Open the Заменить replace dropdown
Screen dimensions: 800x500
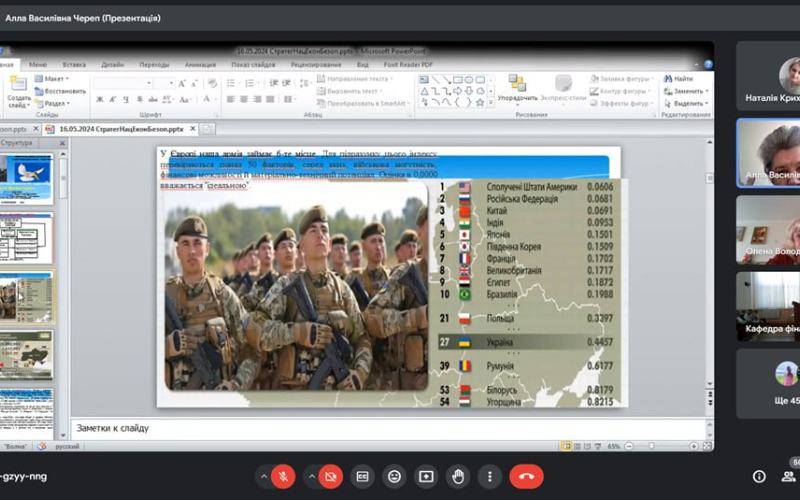(x=686, y=91)
